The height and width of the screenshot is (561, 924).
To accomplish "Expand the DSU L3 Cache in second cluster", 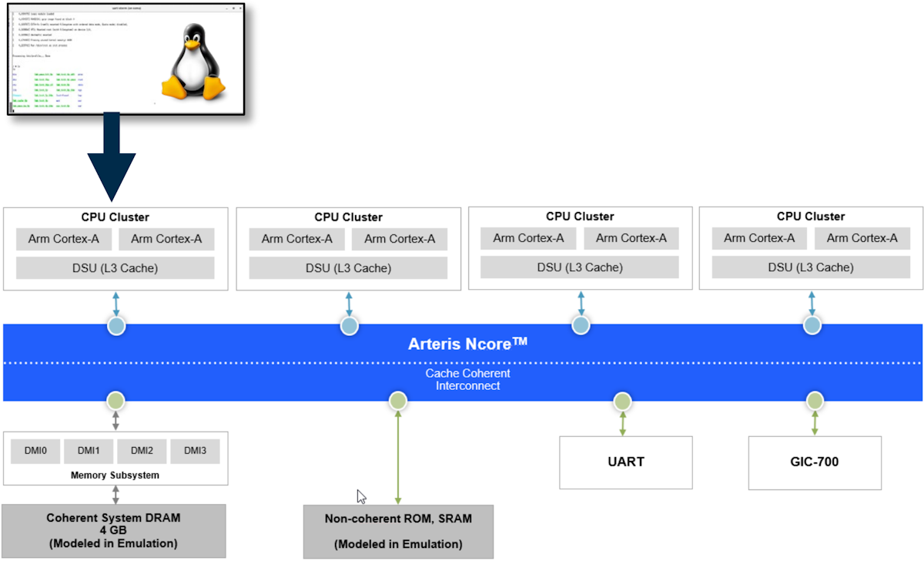I will point(348,267).
